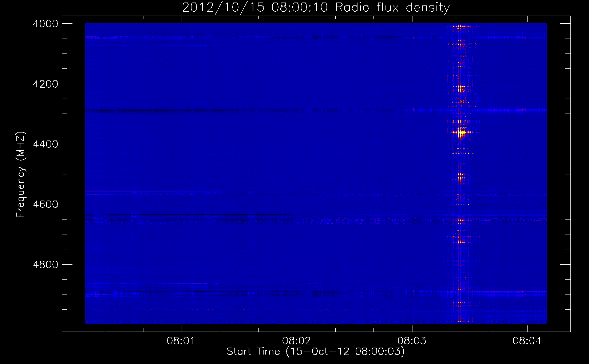
Task: Click the 08:01 time tick label
Action: tap(181, 341)
